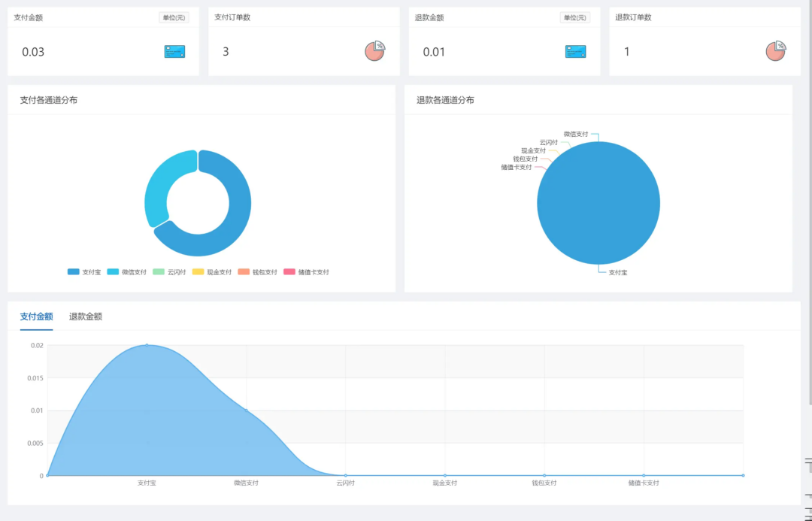The height and width of the screenshot is (521, 812).
Task: Toggle 支付宝 series in the donut chart legend
Action: coord(84,272)
